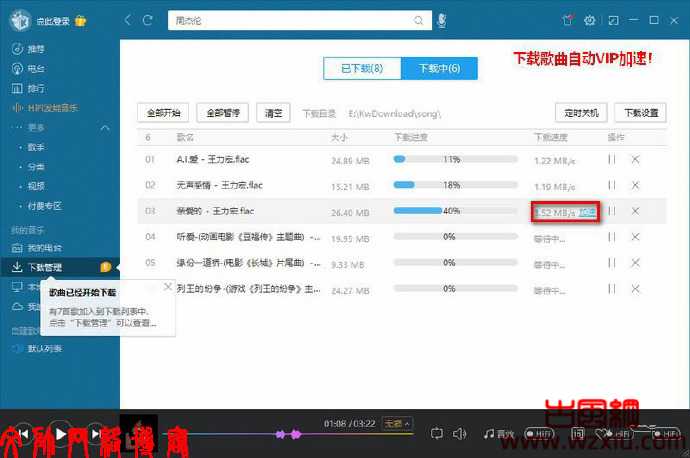
Task: Click the album cover thumbnail in the player bar
Action: (x=139, y=433)
